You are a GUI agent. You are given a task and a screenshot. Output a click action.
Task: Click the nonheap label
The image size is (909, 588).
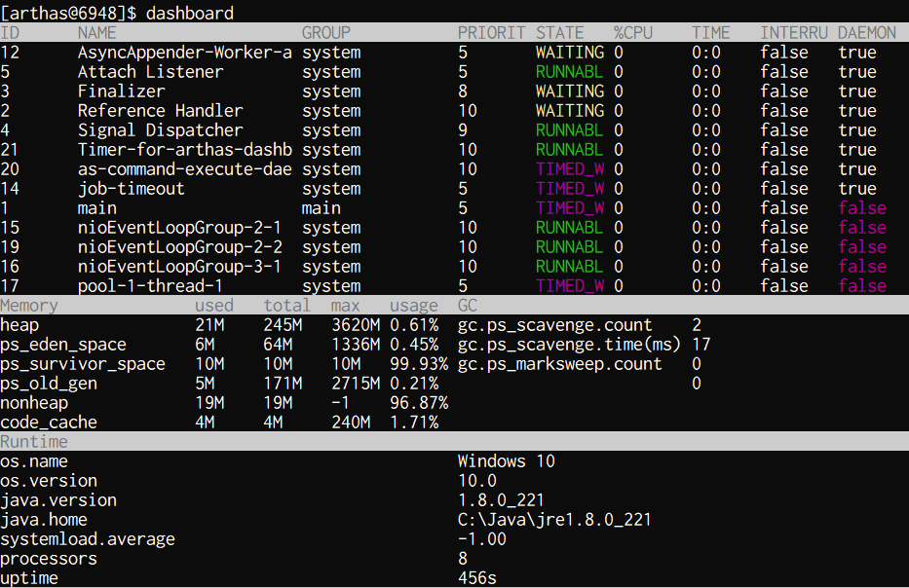pos(34,403)
